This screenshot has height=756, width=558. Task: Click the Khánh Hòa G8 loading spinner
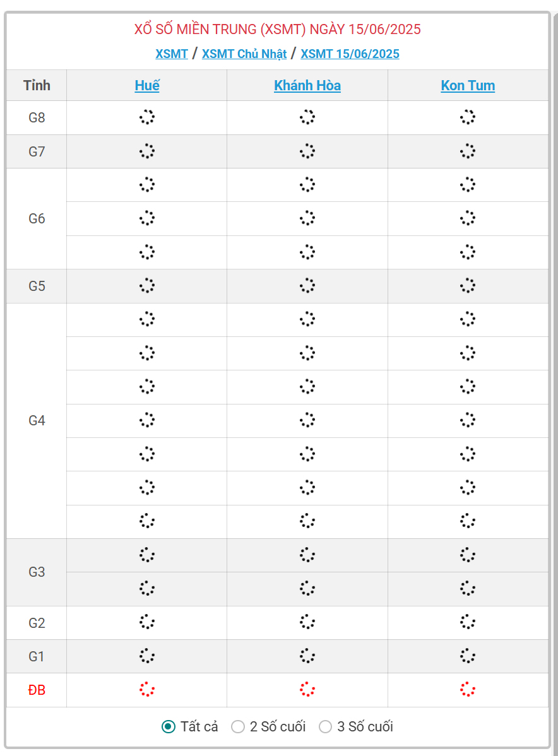(x=307, y=117)
